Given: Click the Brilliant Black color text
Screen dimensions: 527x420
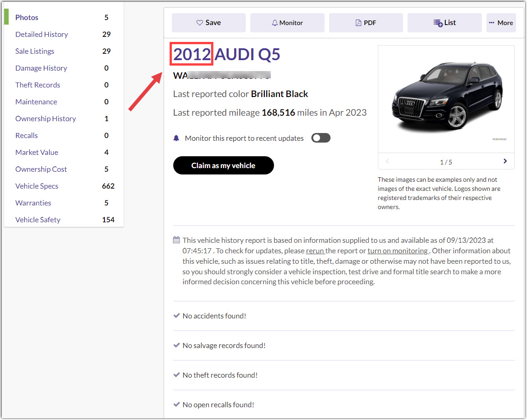Looking at the screenshot, I should 279,94.
